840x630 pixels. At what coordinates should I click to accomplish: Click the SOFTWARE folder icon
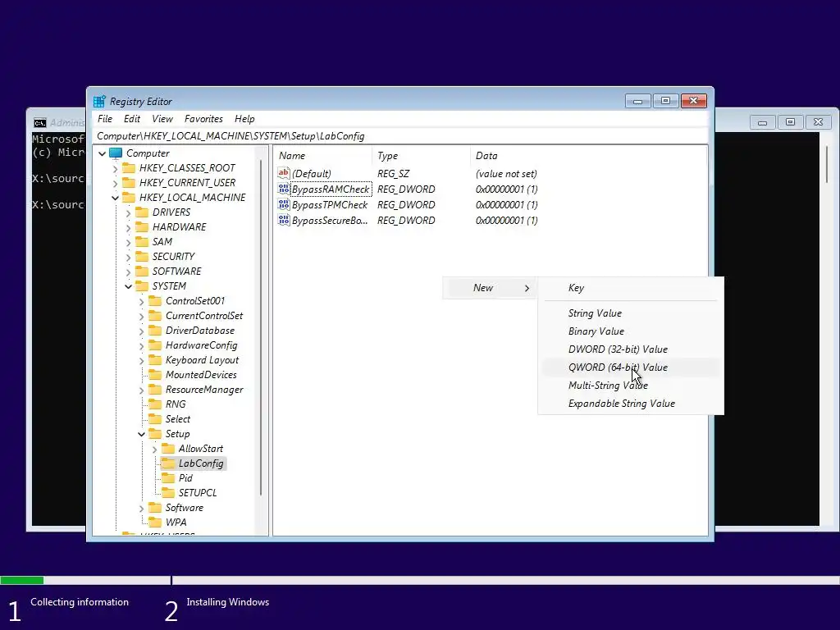click(x=142, y=271)
